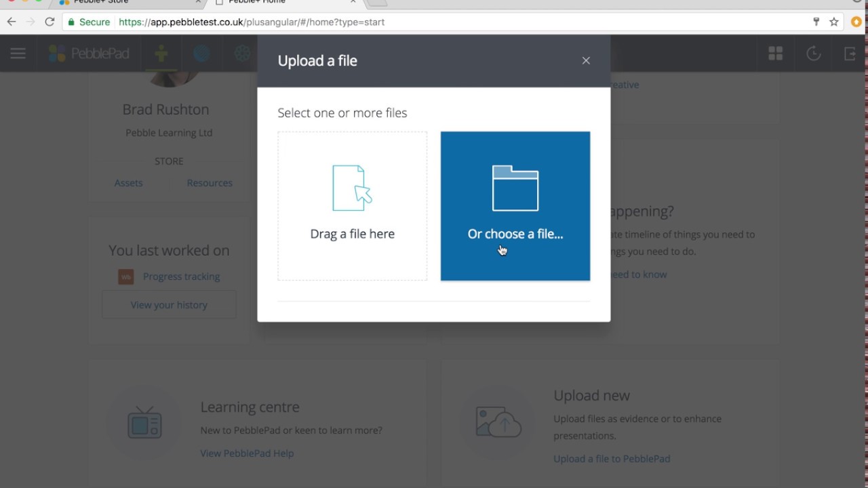Viewport: 868px width, 488px height.
Task: Click the Secure padlock indicator
Action: click(89, 22)
